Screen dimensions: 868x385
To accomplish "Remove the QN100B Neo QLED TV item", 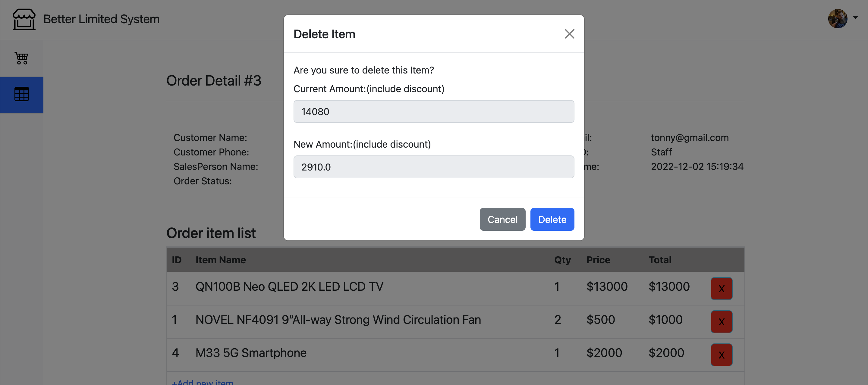I will tap(721, 288).
